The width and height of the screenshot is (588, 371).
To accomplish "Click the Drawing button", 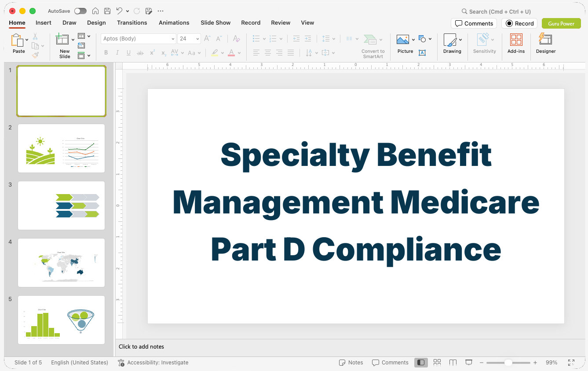I will coord(452,44).
